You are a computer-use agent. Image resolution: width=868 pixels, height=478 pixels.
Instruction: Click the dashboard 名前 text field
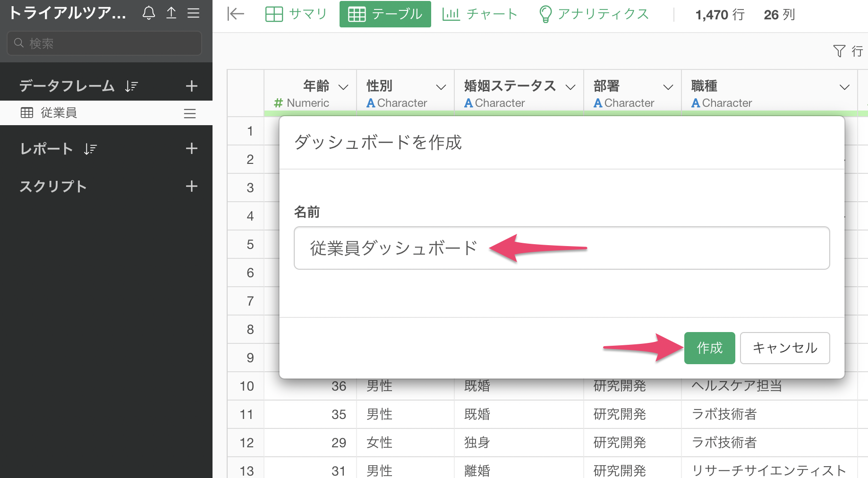(561, 248)
